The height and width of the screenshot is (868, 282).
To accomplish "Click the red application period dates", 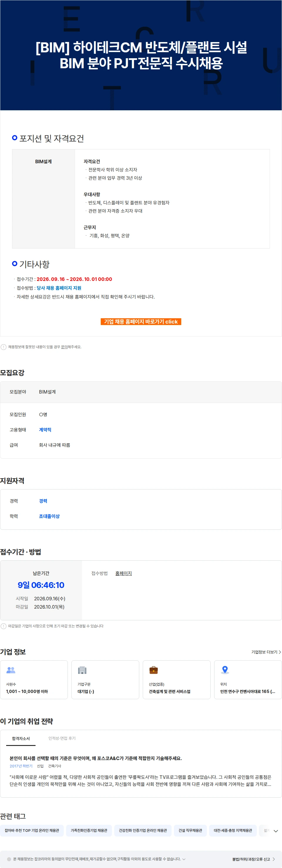I will pyautogui.click(x=74, y=279).
